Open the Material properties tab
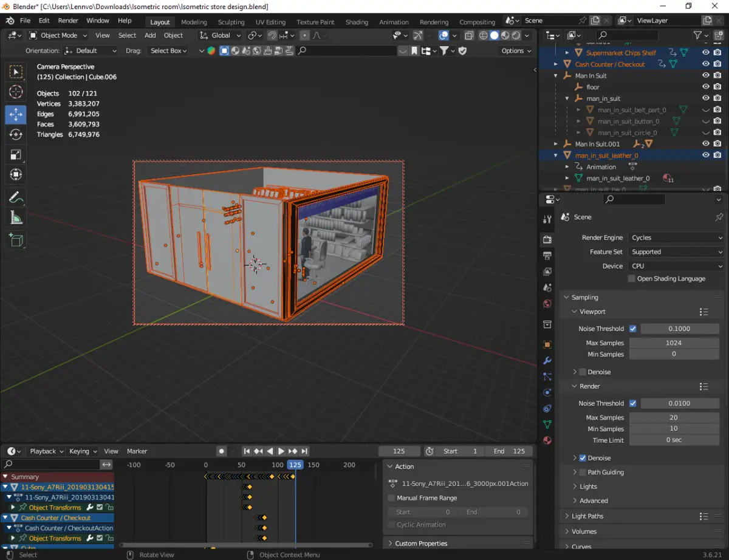The width and height of the screenshot is (729, 560). [x=547, y=440]
